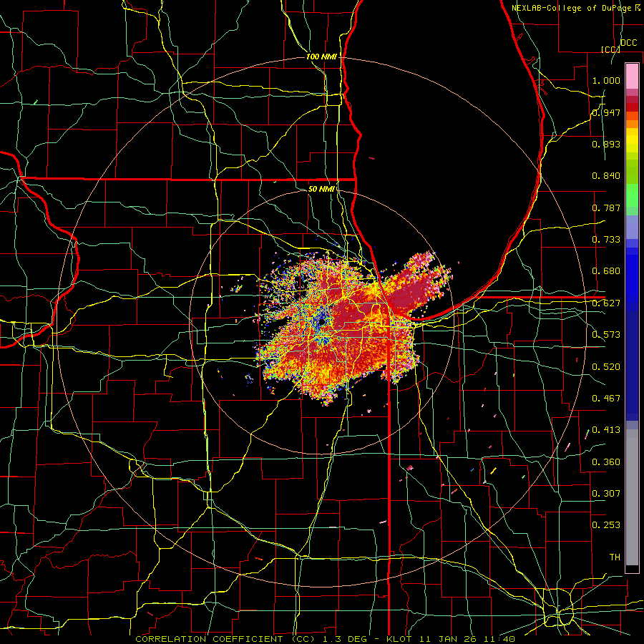Select the 0.627 scale value
This screenshot has width=644, height=644.
point(606,303)
